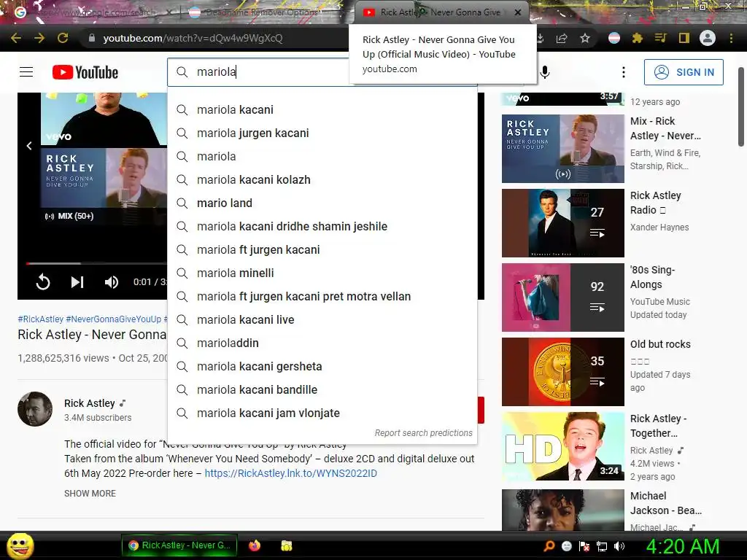This screenshot has height=560, width=747.
Task: Launch Firefox from taskbar
Action: click(x=255, y=545)
